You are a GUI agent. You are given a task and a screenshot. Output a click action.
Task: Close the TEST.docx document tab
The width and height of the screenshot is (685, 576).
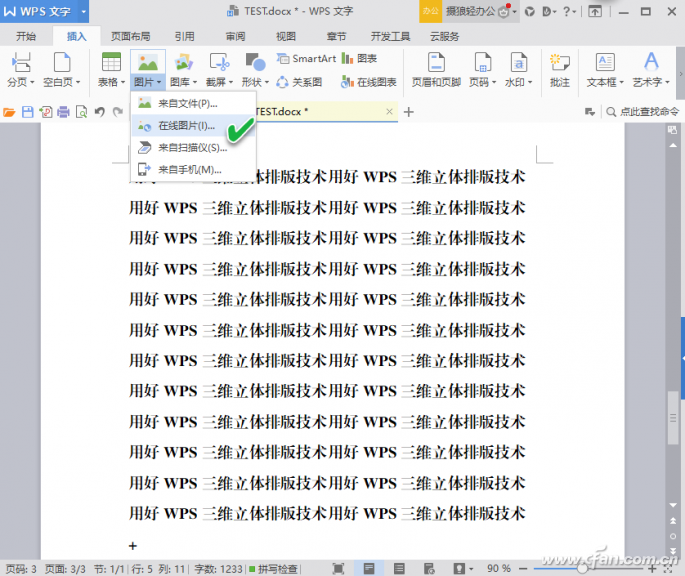tap(389, 112)
